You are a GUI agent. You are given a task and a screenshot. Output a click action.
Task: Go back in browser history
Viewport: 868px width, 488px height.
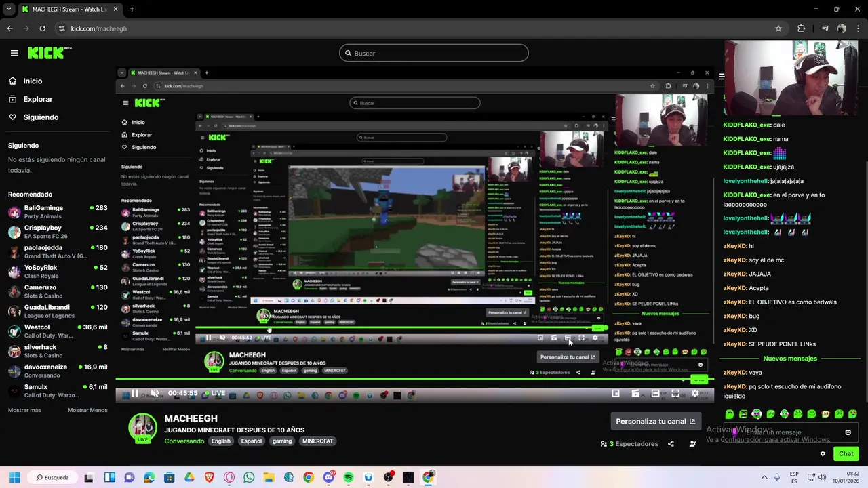tap(9, 28)
